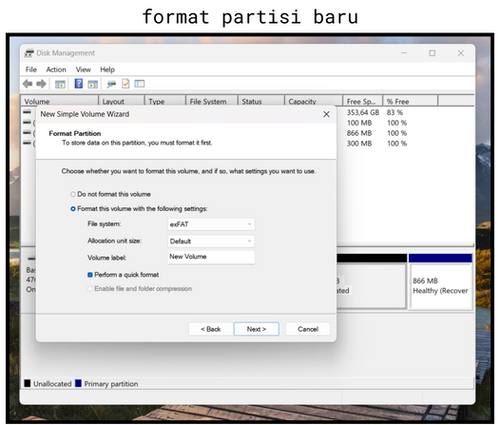Click the Volume column header

click(60, 101)
